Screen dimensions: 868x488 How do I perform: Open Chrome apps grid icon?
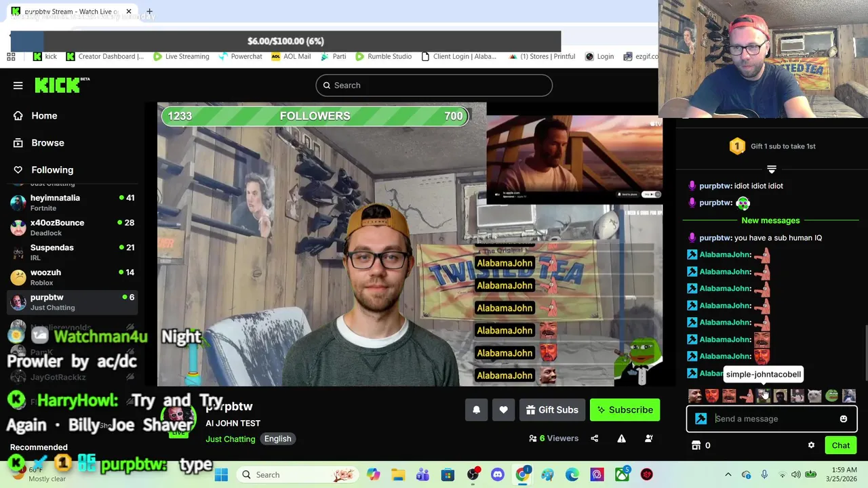point(11,56)
